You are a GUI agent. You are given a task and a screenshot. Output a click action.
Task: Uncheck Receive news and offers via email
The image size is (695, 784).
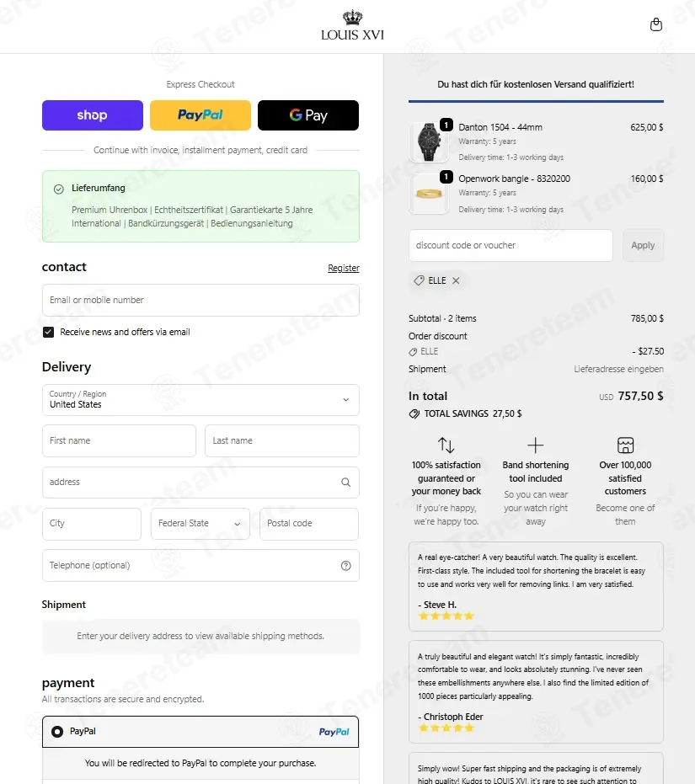point(49,332)
